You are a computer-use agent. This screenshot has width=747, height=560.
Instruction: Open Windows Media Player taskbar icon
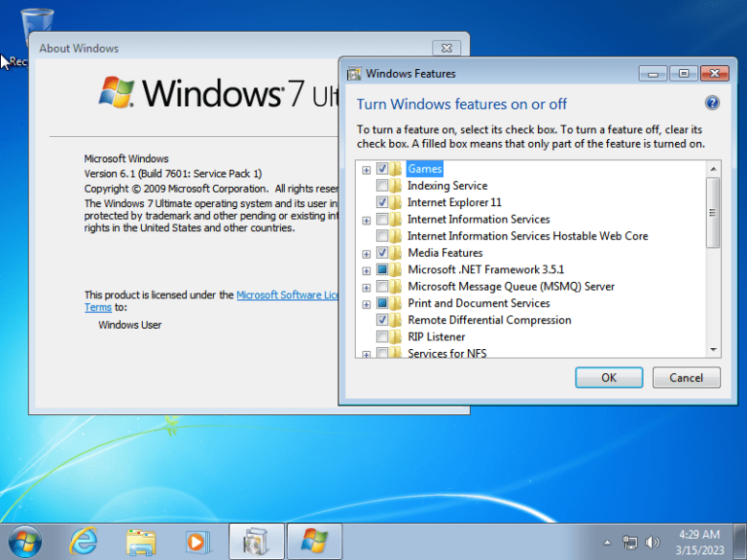[x=197, y=542]
